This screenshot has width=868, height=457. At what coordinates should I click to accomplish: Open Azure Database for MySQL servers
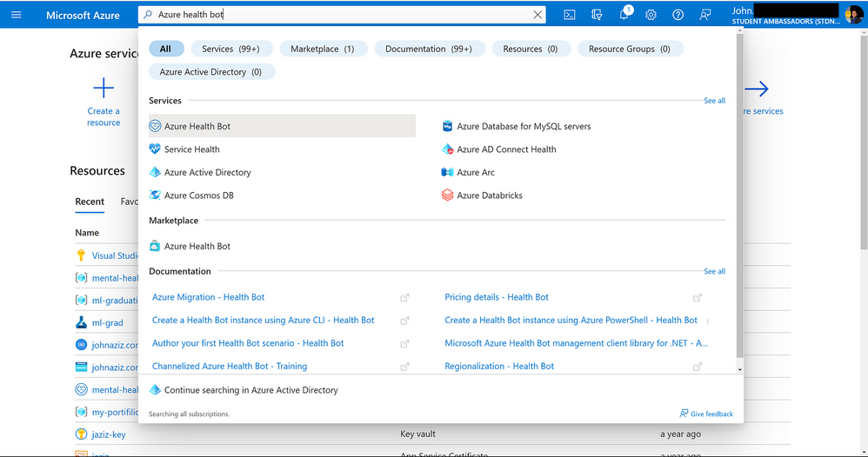(x=523, y=126)
